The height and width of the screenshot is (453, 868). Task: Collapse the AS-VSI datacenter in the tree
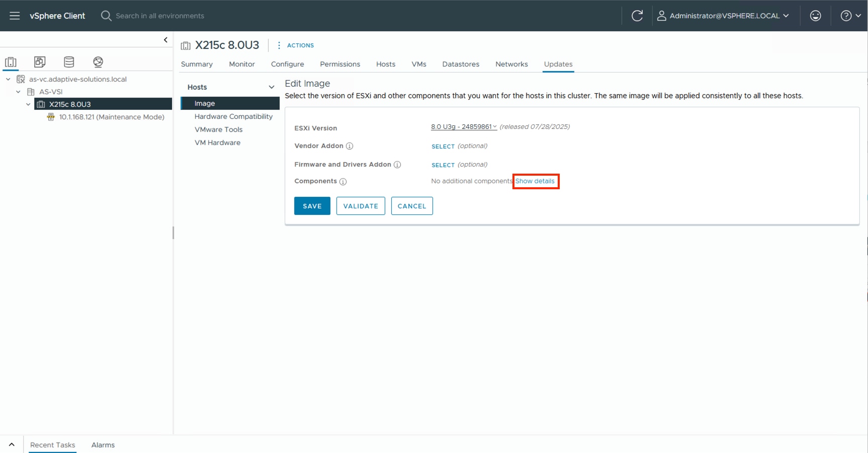click(x=19, y=92)
